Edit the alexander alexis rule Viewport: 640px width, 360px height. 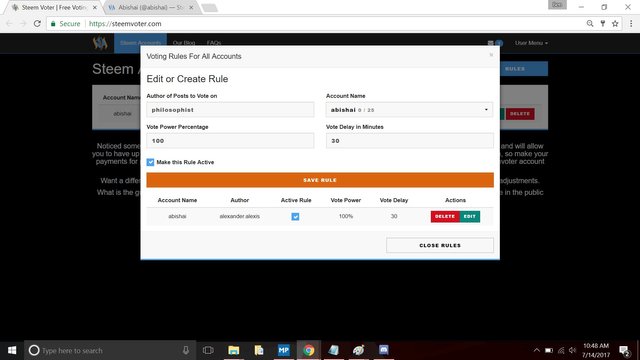pos(469,216)
